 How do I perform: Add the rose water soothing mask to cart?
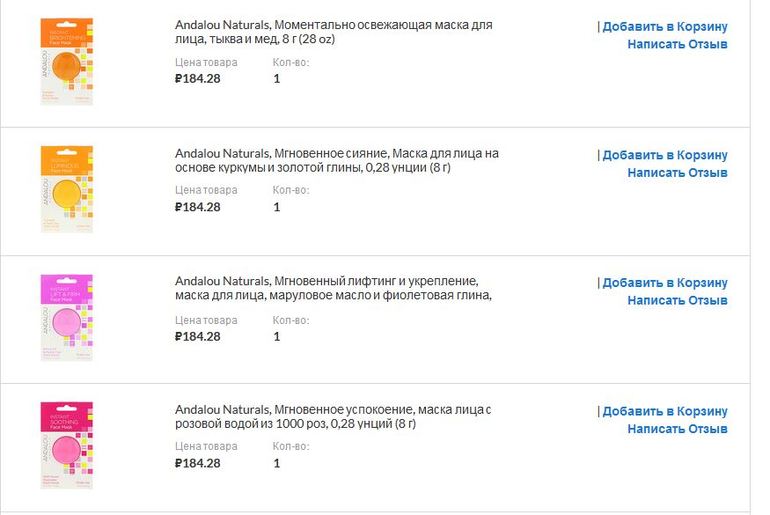[x=665, y=411]
